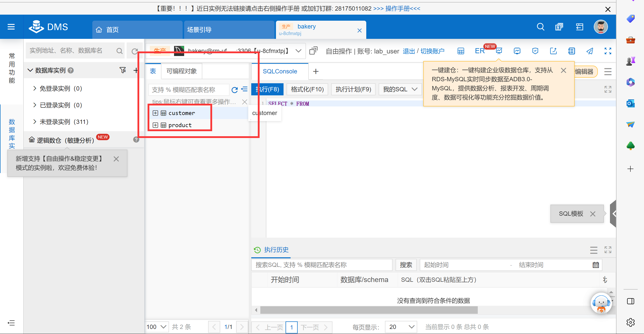This screenshot has width=644, height=334.
Task: Add a new database instance
Action: pos(136,70)
